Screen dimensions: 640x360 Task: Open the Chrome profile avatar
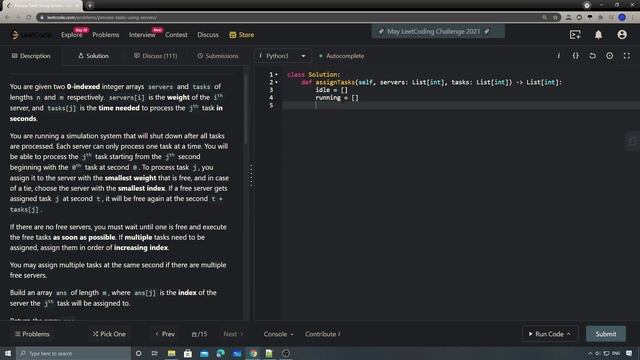(622, 18)
